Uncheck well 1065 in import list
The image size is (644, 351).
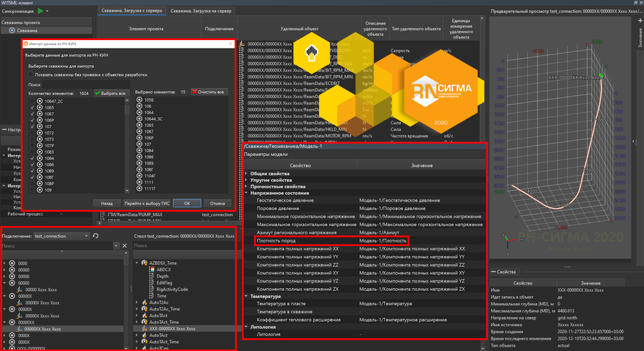click(32, 107)
